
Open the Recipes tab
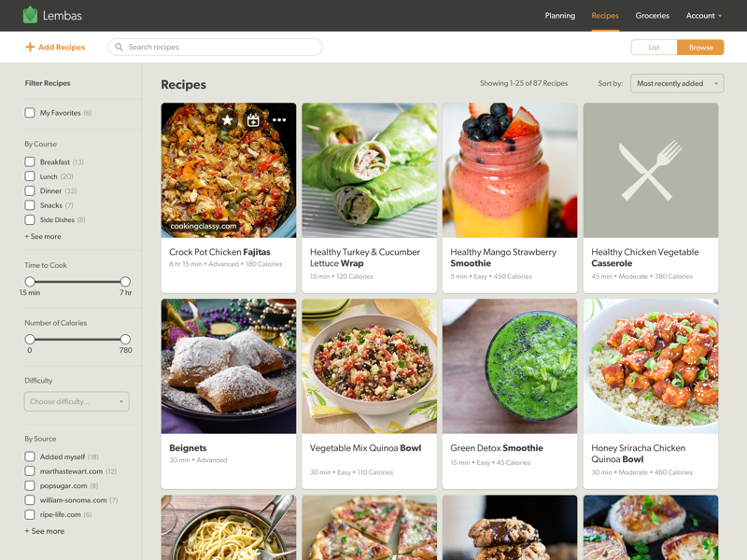[x=605, y=16]
